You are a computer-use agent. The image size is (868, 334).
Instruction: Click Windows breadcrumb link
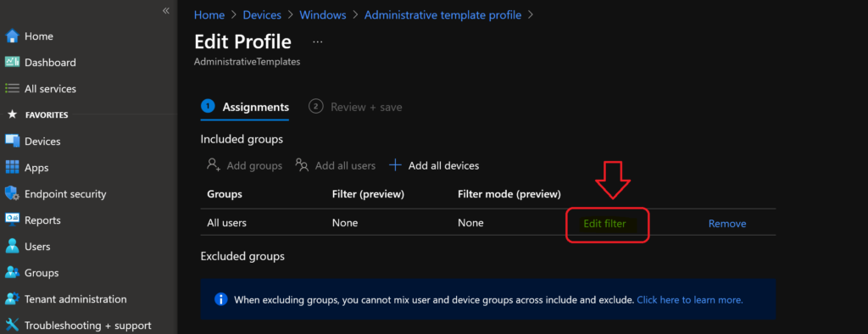(x=323, y=15)
